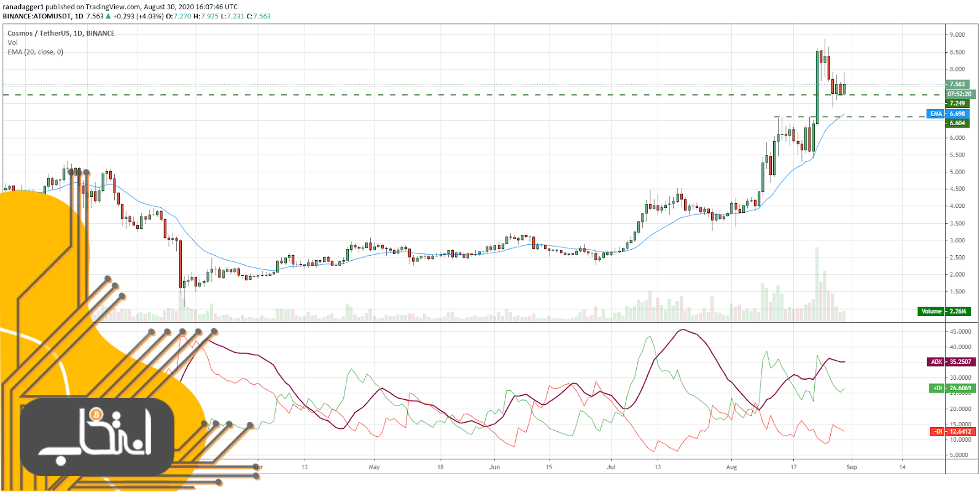The height and width of the screenshot is (492, 980).
Task: Click the '17' date axis label
Action: (x=793, y=467)
